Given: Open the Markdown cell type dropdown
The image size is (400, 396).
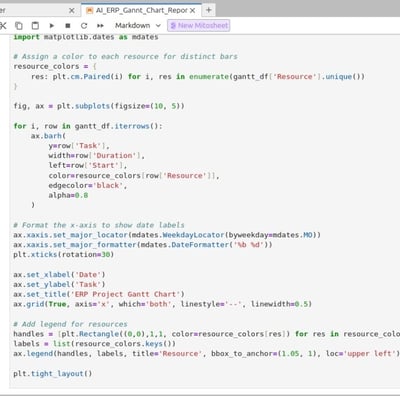Looking at the screenshot, I should coord(138,26).
